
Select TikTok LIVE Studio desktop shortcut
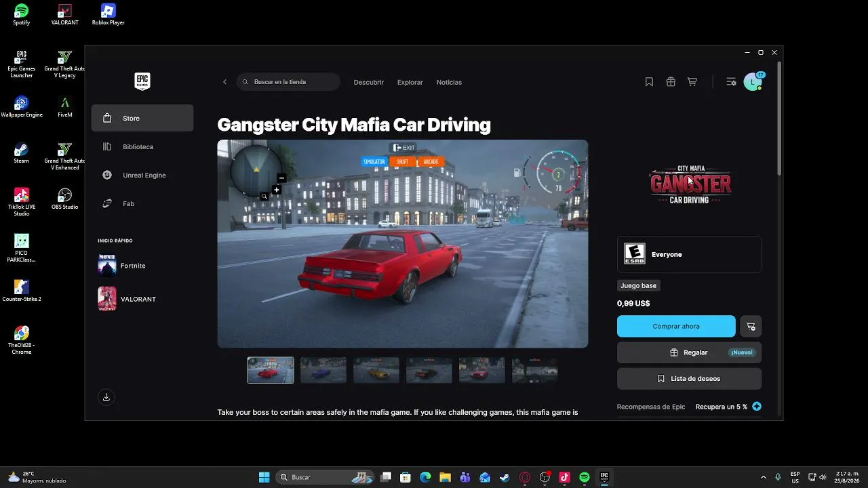pyautogui.click(x=22, y=202)
